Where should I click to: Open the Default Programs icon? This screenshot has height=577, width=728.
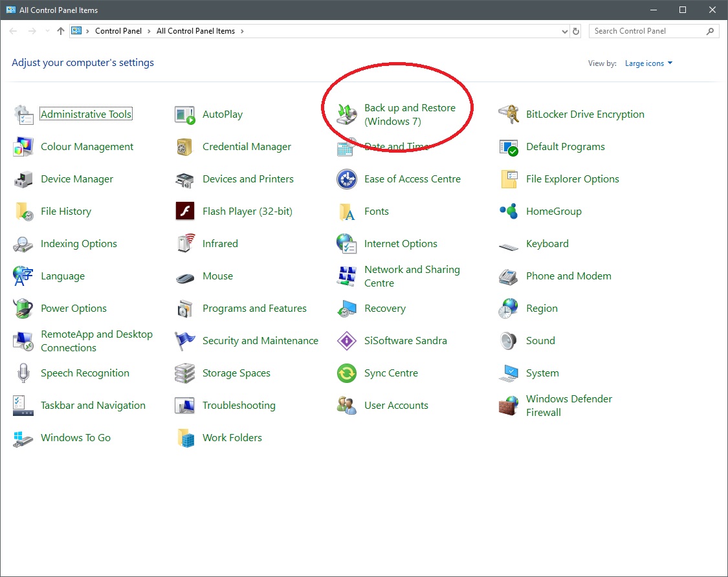click(x=509, y=147)
